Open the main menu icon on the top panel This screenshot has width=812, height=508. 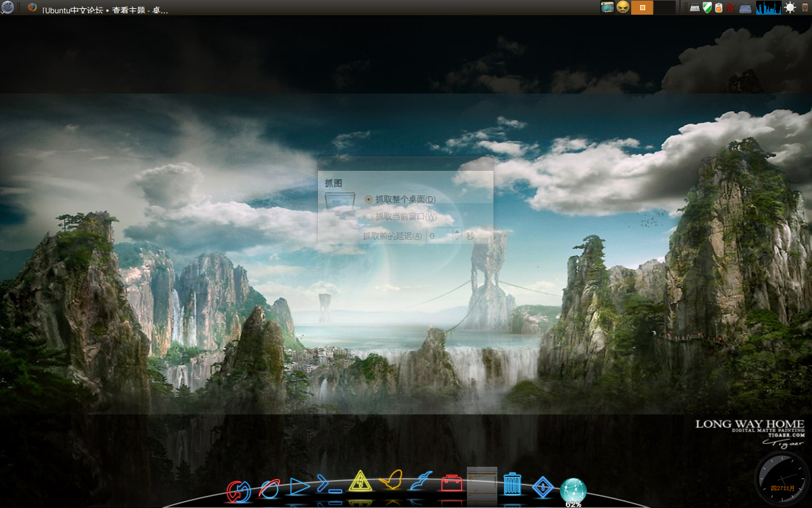8,8
